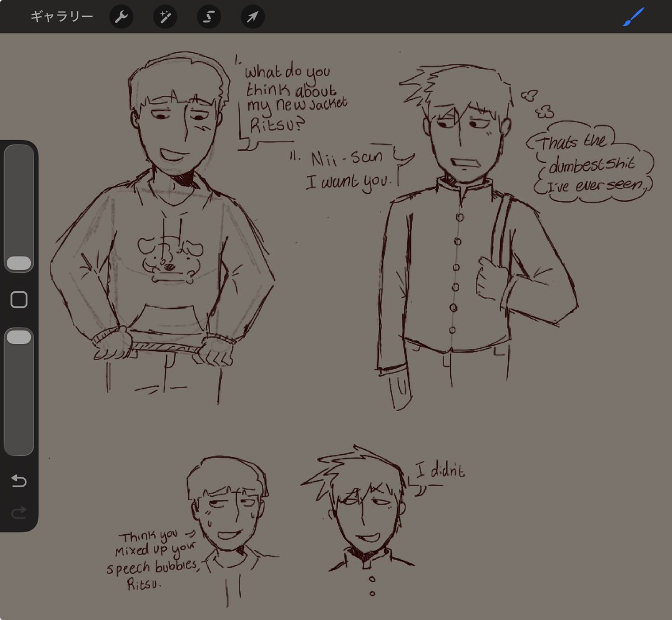Open the Actions wrench menu
Image resolution: width=672 pixels, height=620 pixels.
(x=121, y=17)
